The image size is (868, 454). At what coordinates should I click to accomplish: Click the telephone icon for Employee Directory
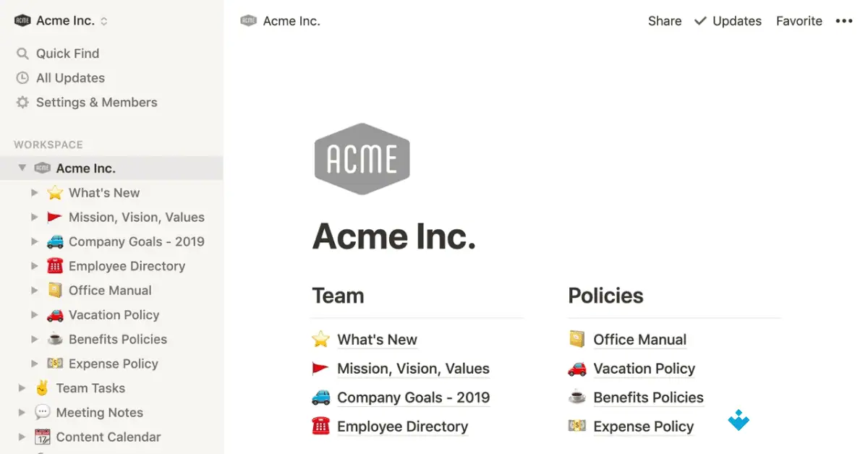click(x=54, y=266)
